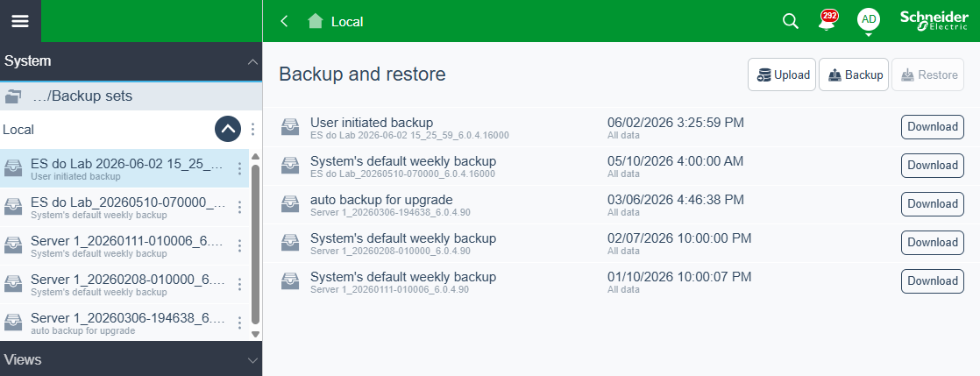This screenshot has height=376, width=980.
Task: Download the User initiated backup
Action: (x=932, y=127)
